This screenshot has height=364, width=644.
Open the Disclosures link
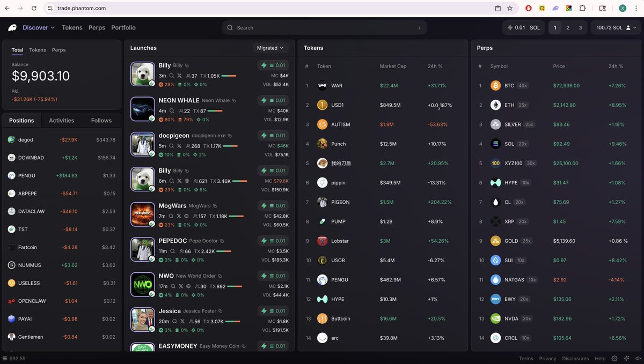pyautogui.click(x=575, y=359)
